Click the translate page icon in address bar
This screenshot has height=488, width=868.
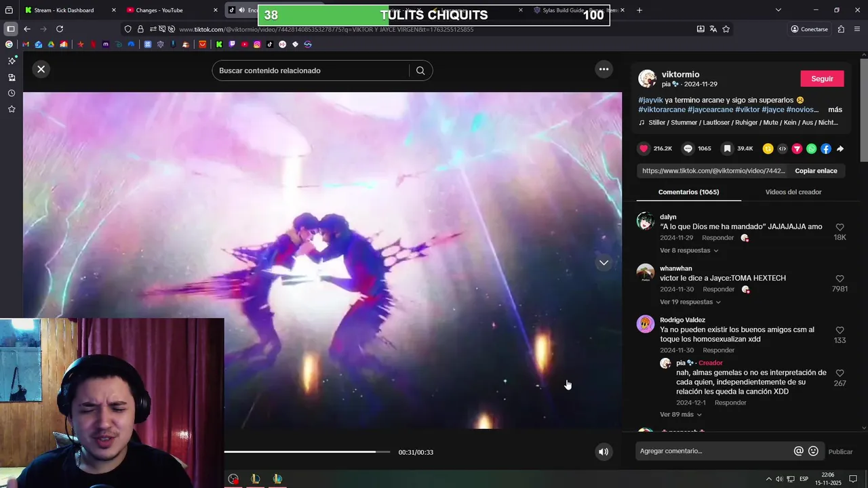click(x=713, y=29)
